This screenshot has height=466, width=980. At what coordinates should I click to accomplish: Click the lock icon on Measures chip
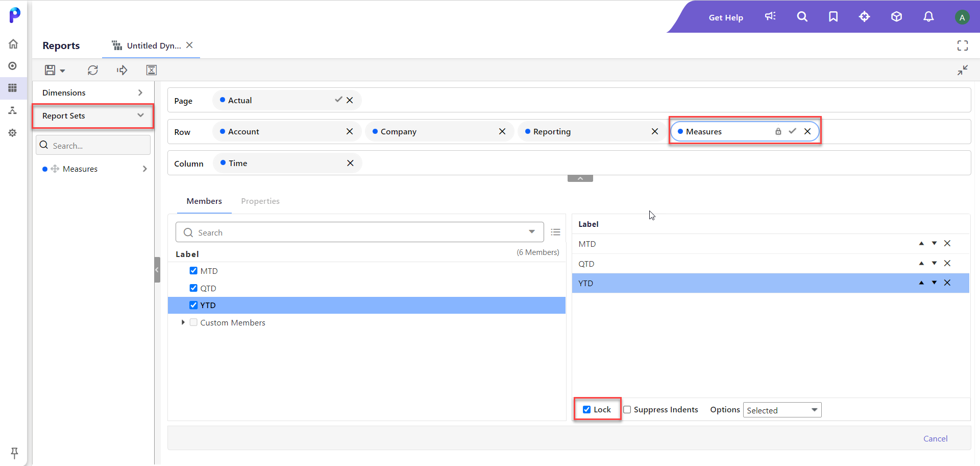tap(778, 131)
